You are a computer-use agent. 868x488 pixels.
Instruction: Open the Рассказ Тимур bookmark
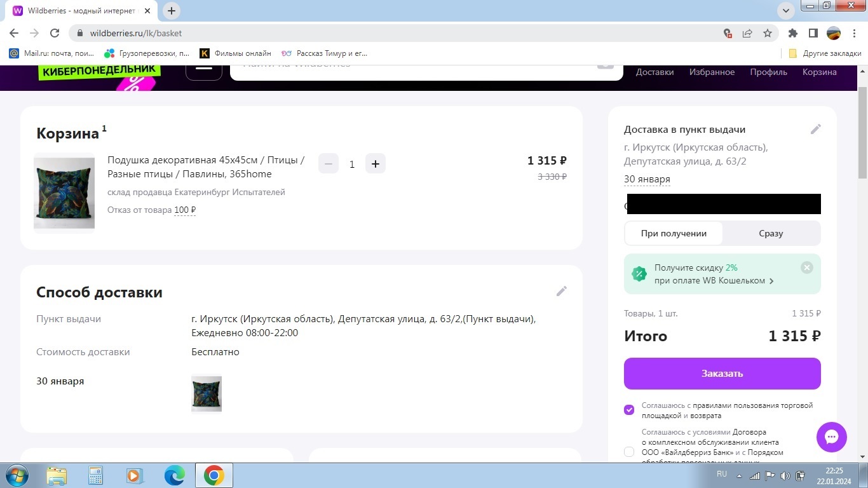(x=325, y=53)
